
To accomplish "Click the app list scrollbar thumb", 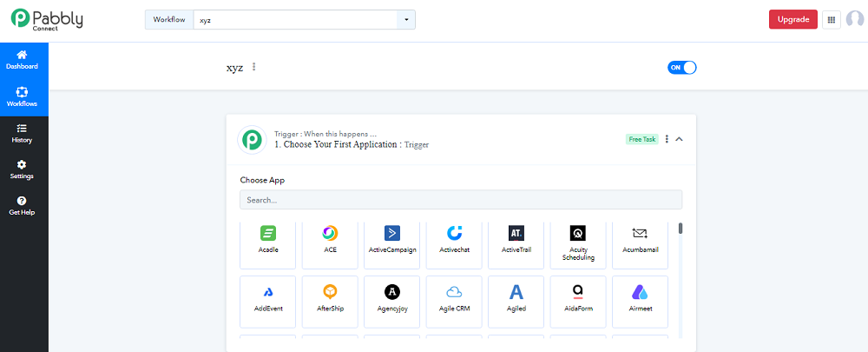I will click(x=681, y=228).
